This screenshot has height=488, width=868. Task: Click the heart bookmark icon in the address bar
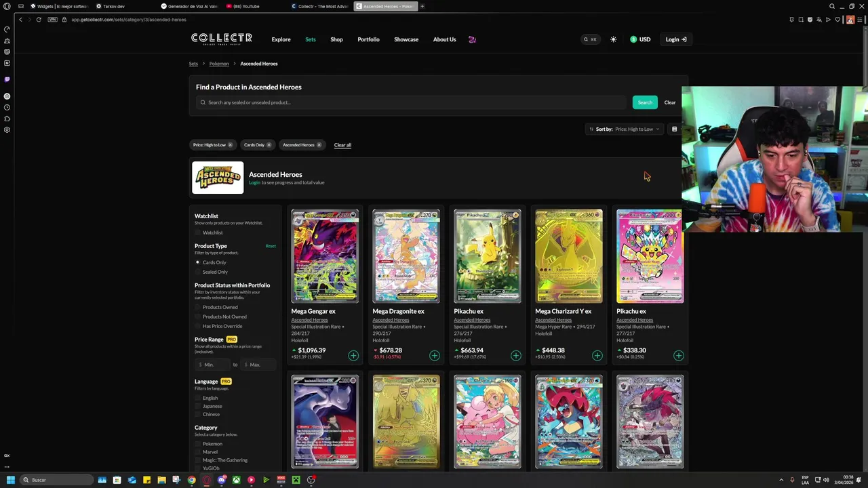click(x=837, y=20)
